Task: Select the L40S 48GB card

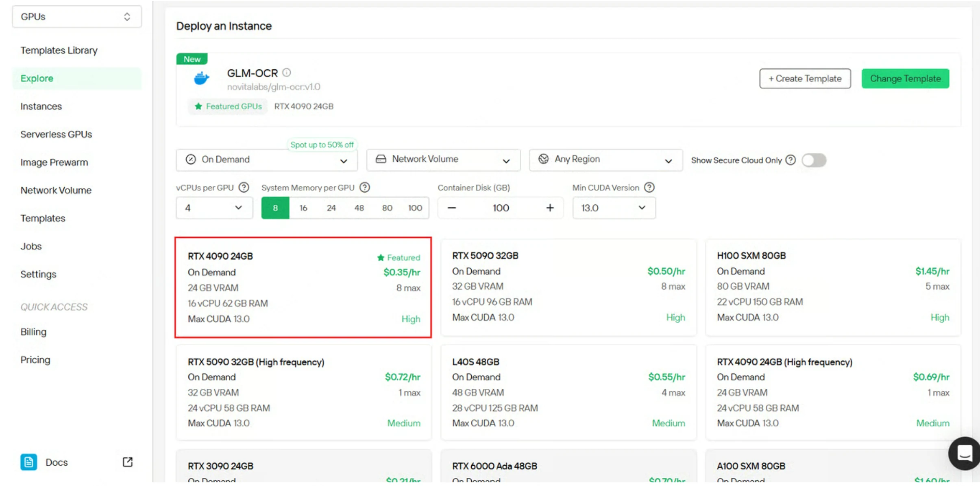Action: coord(568,392)
